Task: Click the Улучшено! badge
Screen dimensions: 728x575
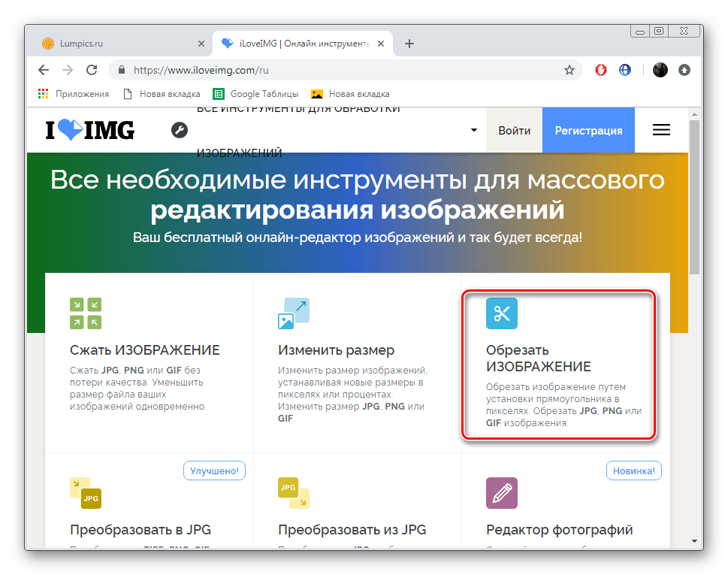Action: tap(215, 471)
